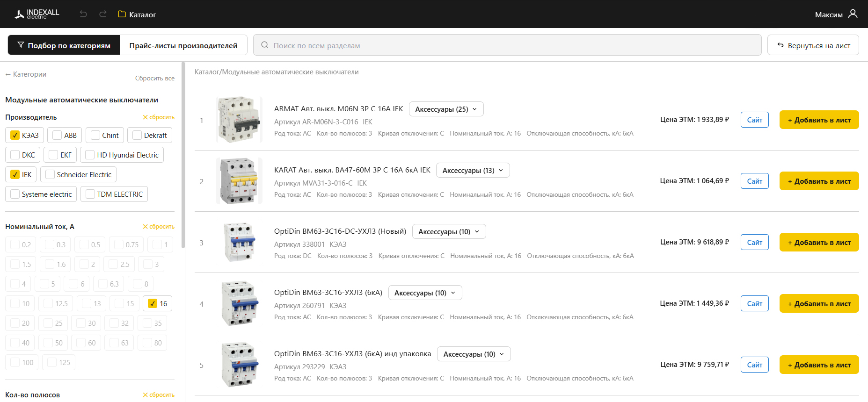The width and height of the screenshot is (868, 402).
Task: Focus the Поиск по всем разделам field
Action: pyautogui.click(x=507, y=45)
